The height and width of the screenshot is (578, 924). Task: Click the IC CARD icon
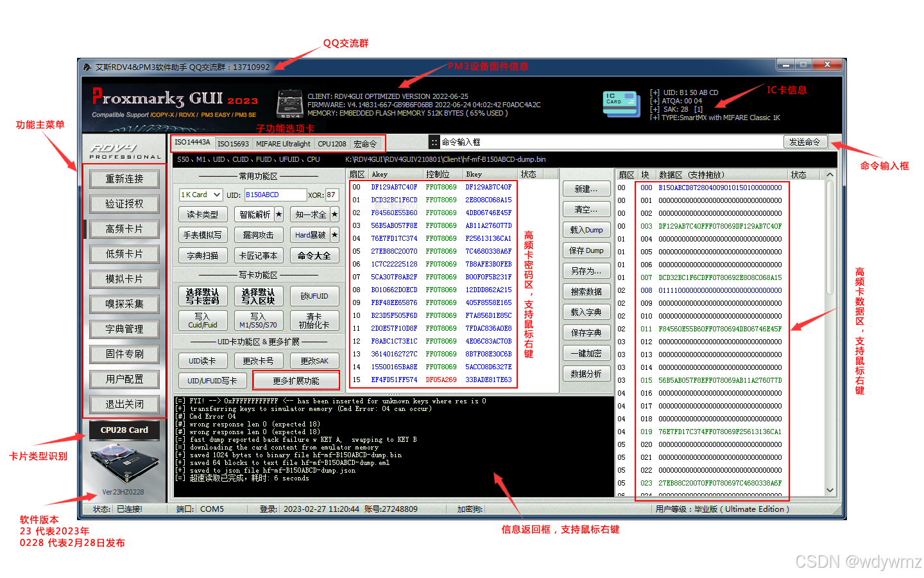(621, 104)
